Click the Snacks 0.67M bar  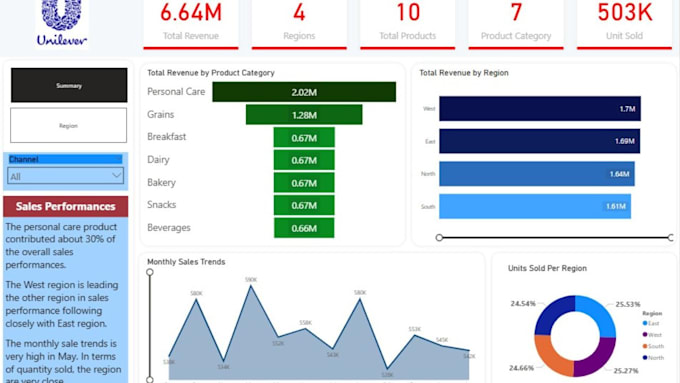click(304, 205)
